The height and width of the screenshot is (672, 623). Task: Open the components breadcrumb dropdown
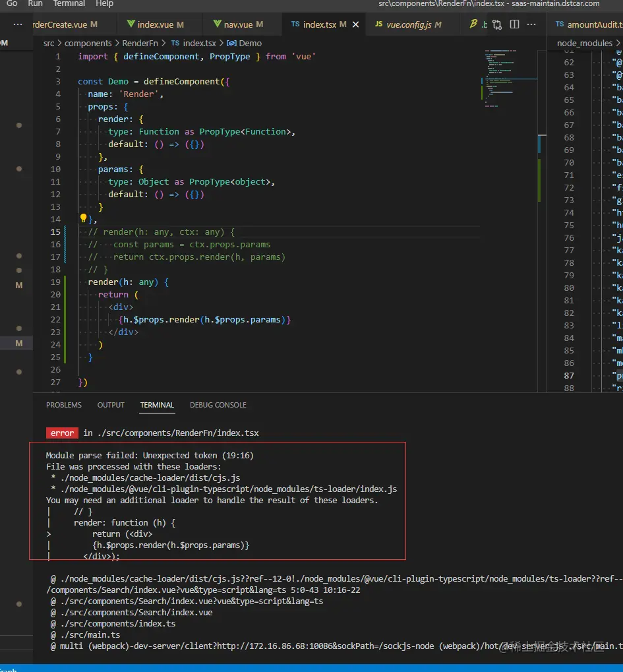point(88,44)
